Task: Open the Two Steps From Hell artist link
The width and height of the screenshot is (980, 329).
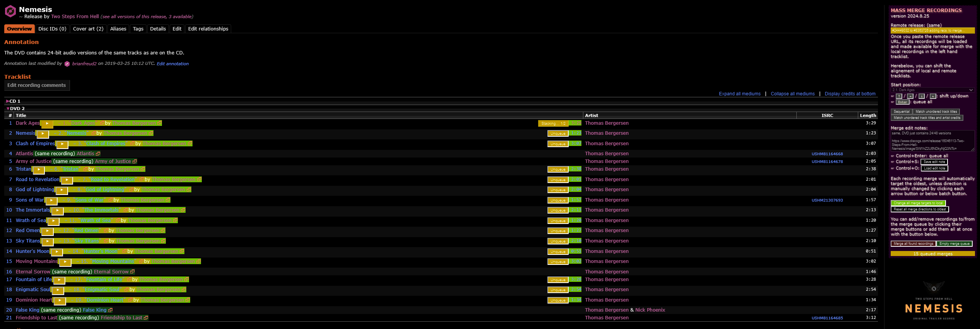Action: click(75, 17)
